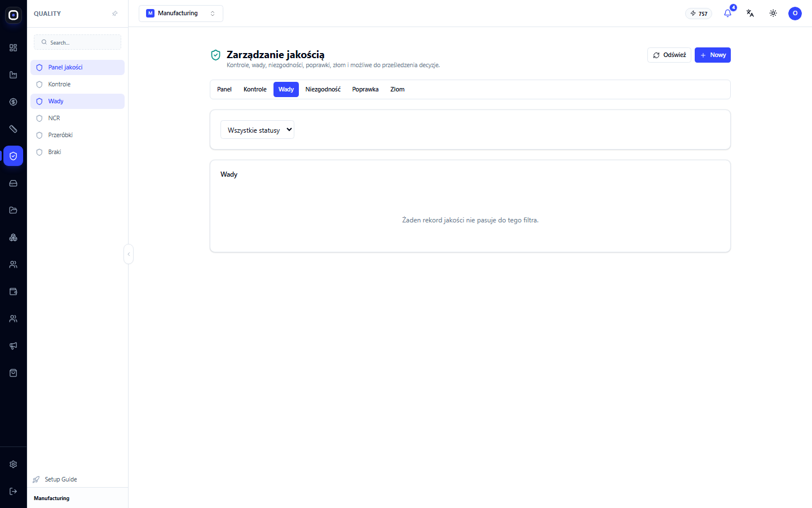Open the wallet module icon
The height and width of the screenshot is (508, 812).
[x=14, y=292]
